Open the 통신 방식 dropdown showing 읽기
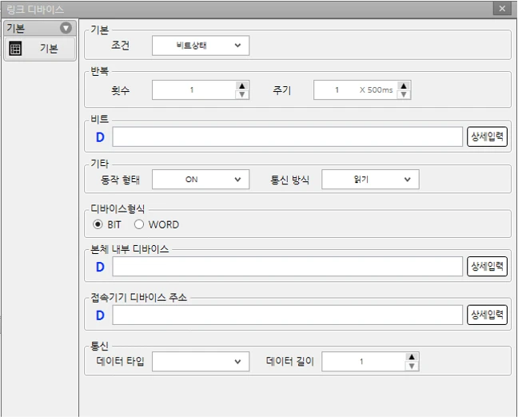Image resolution: width=518 pixels, height=420 pixels. (x=370, y=180)
